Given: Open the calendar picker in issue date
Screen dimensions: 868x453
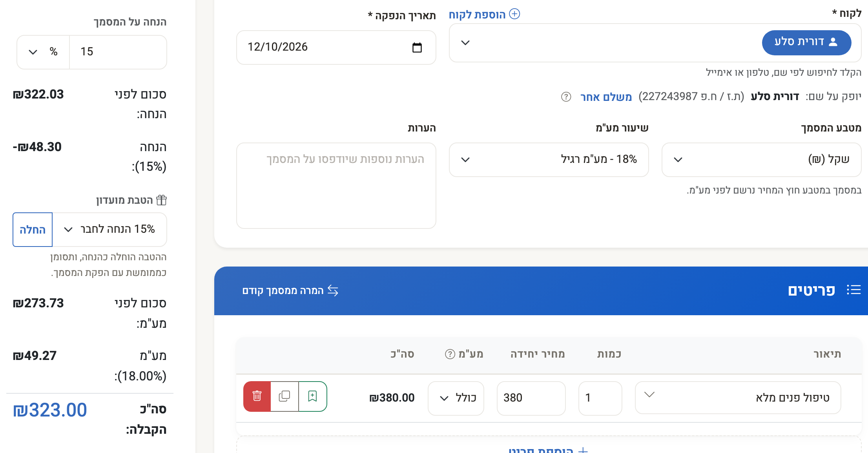Looking at the screenshot, I should point(417,47).
